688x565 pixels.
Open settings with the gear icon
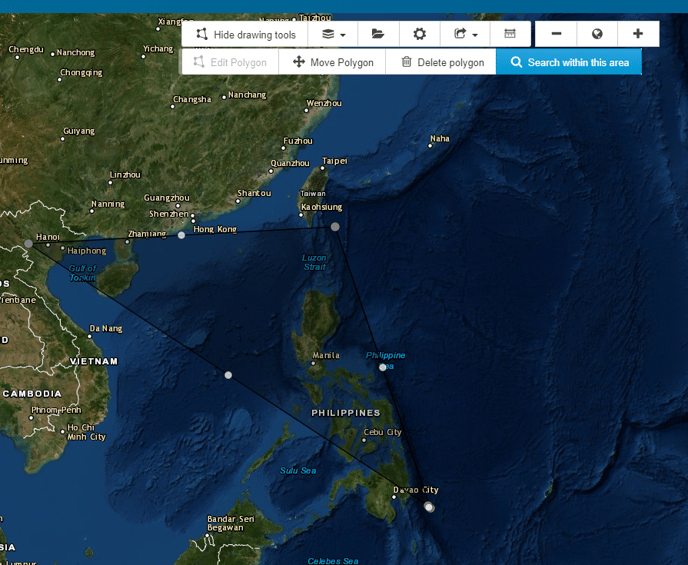(x=420, y=34)
